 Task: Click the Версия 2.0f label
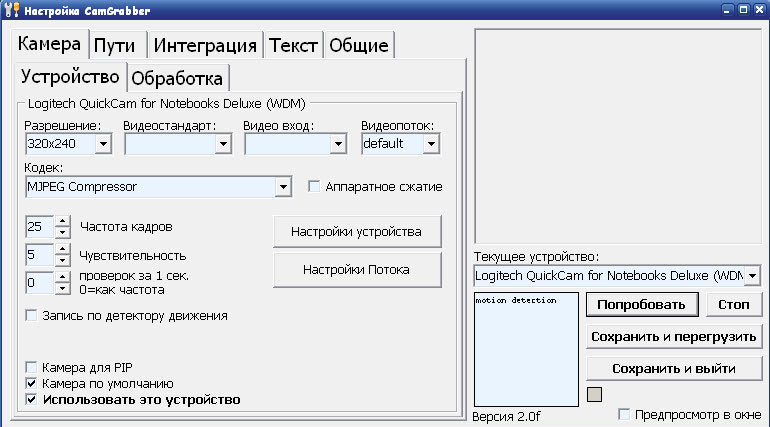coord(506,417)
